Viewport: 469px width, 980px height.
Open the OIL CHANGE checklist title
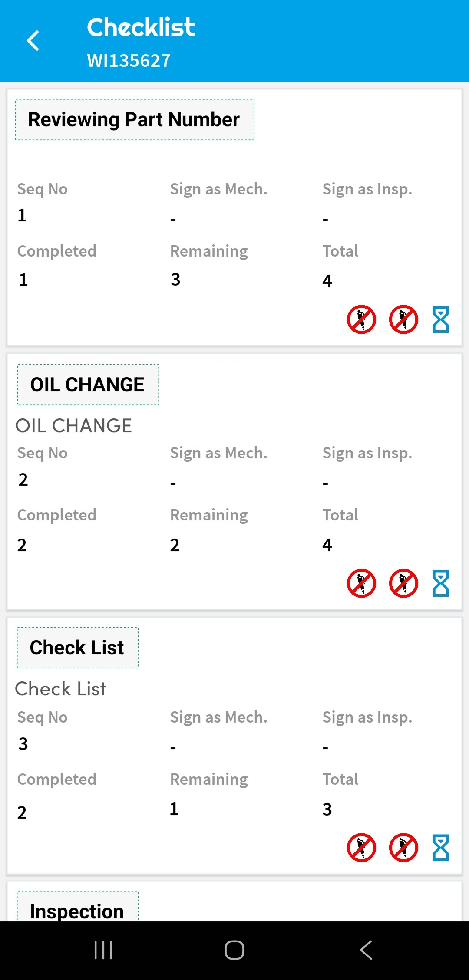[88, 385]
